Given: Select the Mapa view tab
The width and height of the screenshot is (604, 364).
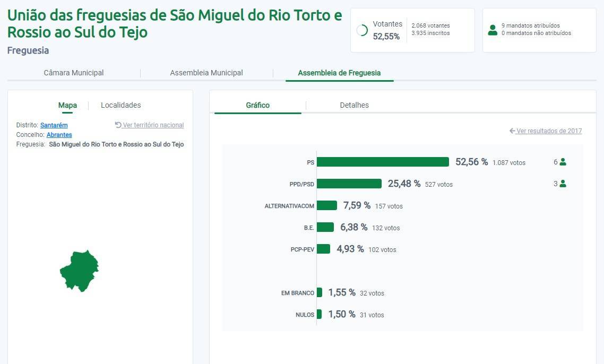Looking at the screenshot, I should pos(67,105).
